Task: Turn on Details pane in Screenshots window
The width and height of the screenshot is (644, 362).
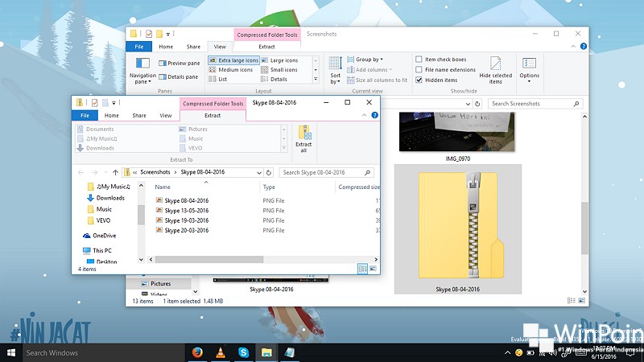Action: tap(178, 76)
